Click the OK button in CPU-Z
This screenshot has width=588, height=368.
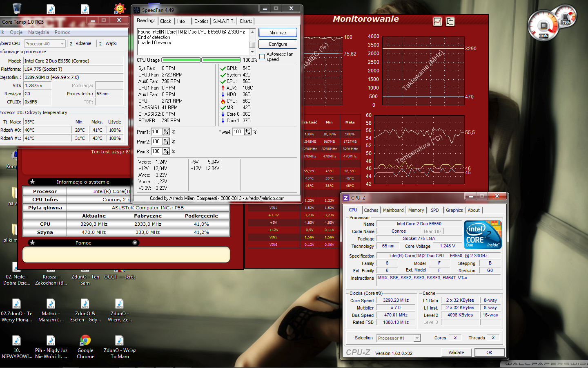489,352
